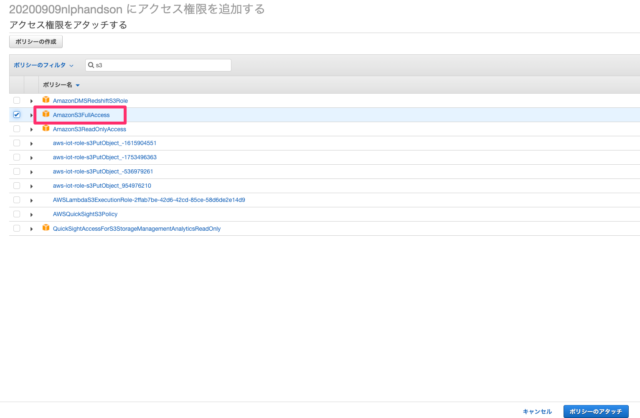Check the AmazonS3ReadOnlyAccess checkbox
640x418 pixels.
point(16,129)
